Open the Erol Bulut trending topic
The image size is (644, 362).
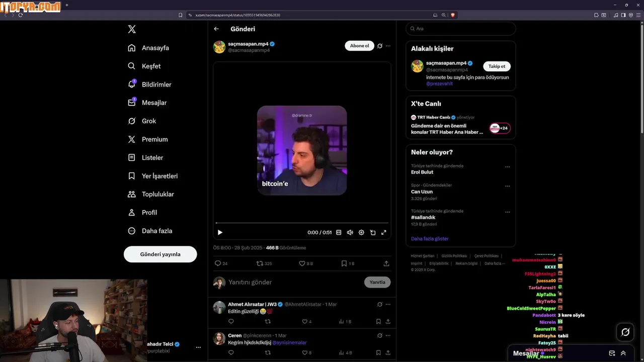[422, 172]
